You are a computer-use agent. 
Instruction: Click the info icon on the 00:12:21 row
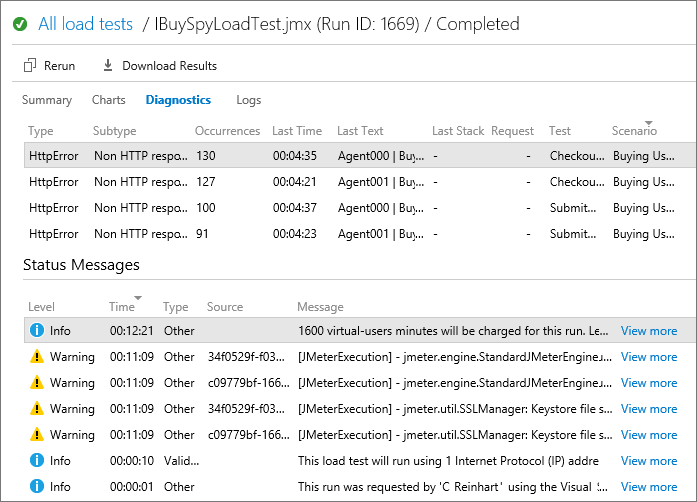pos(36,330)
